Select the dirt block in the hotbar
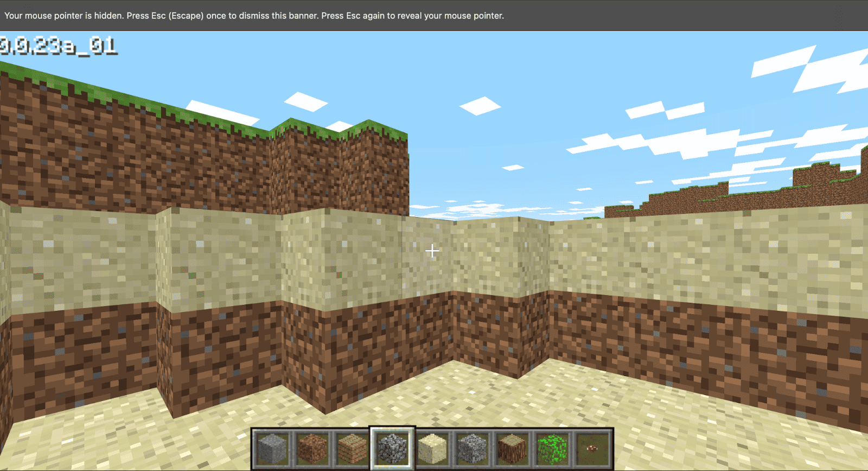Screen dimensions: 868x471 pos(312,449)
